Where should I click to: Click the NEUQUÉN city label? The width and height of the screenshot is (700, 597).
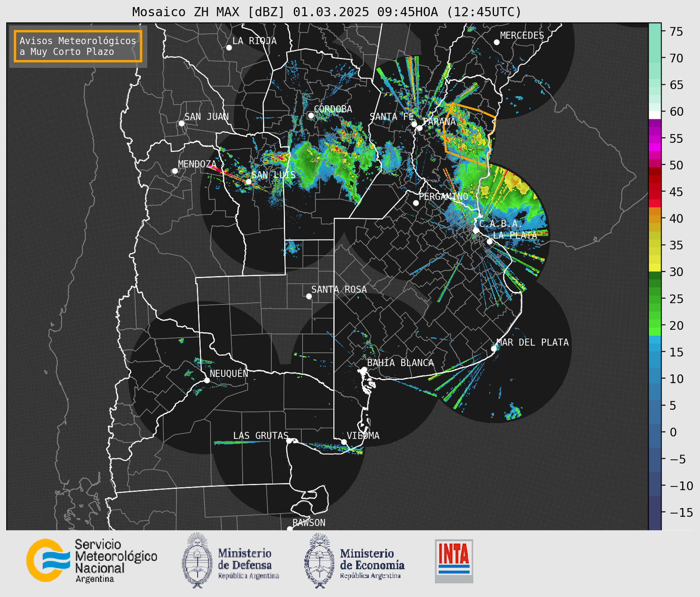[229, 373]
